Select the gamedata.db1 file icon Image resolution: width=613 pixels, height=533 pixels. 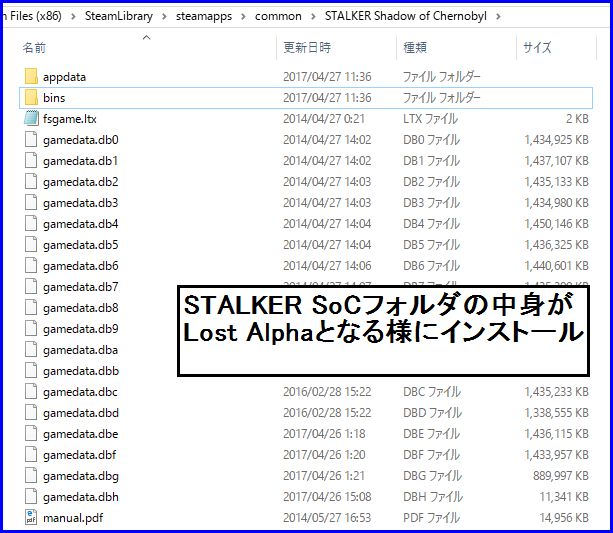point(31,161)
